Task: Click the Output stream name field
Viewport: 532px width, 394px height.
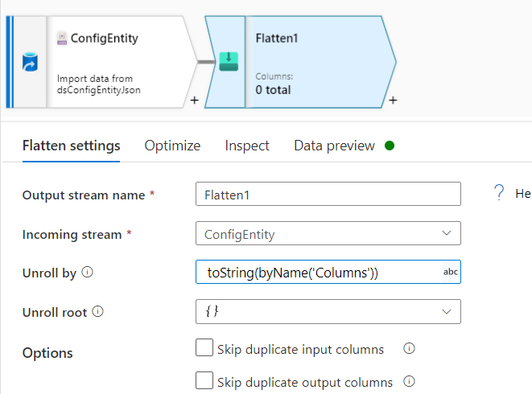Action: tap(328, 195)
